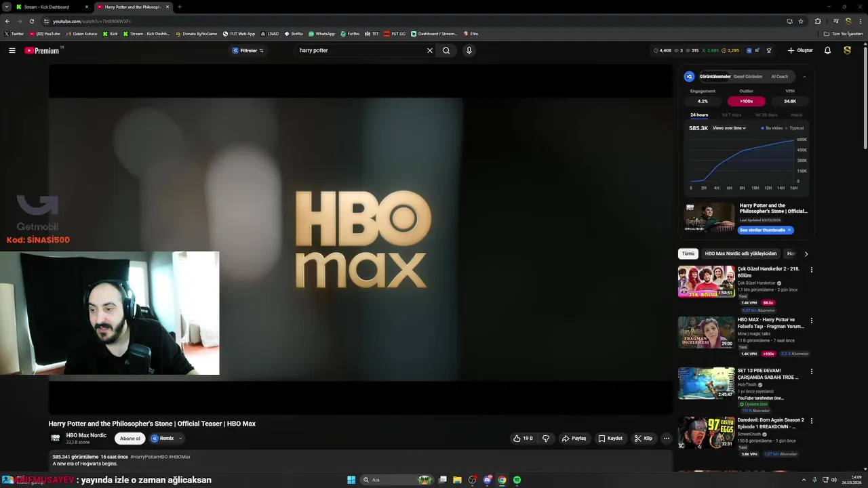Create a clip with Klip
This screenshot has height=488, width=868.
(x=643, y=439)
